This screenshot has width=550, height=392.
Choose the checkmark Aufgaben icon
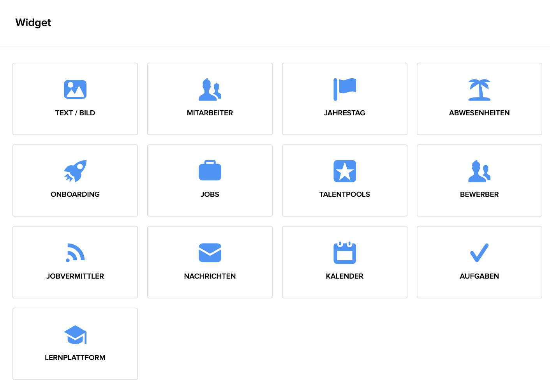(479, 253)
